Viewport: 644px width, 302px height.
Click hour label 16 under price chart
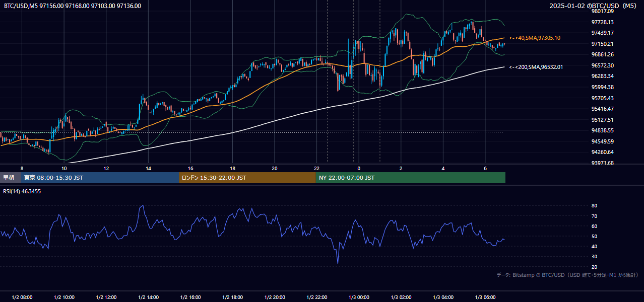coord(190,168)
